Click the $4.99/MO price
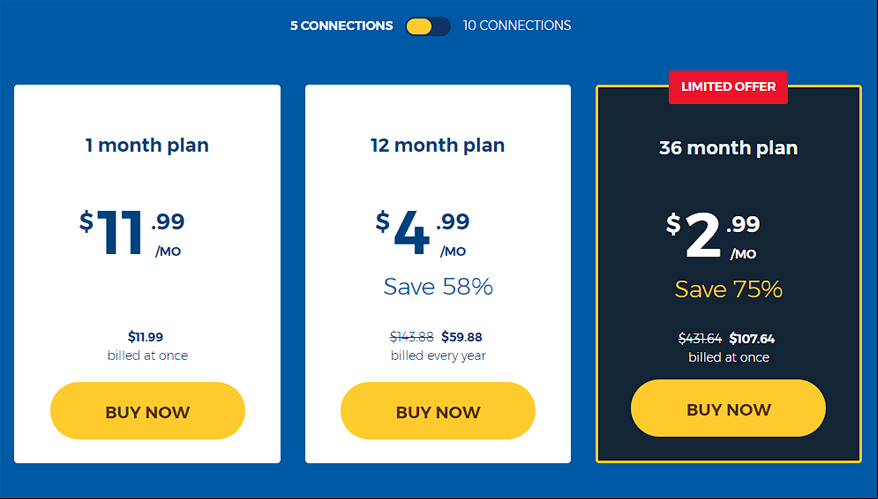878x499 pixels. click(x=423, y=233)
